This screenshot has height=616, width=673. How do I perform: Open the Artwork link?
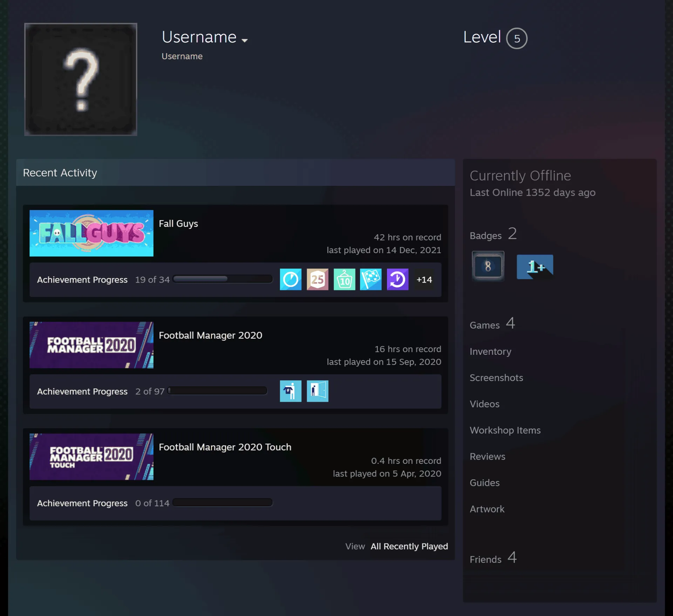[487, 509]
